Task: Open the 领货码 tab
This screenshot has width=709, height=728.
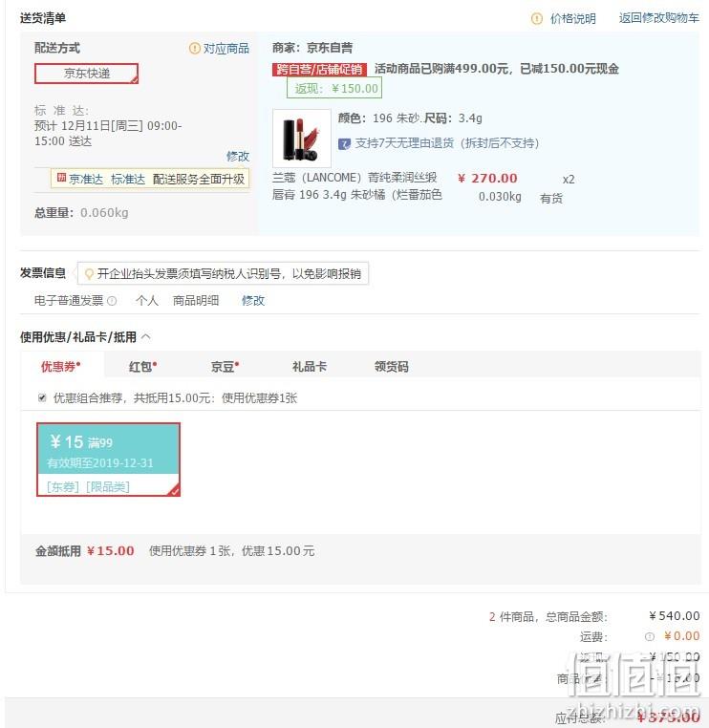Action: click(392, 367)
